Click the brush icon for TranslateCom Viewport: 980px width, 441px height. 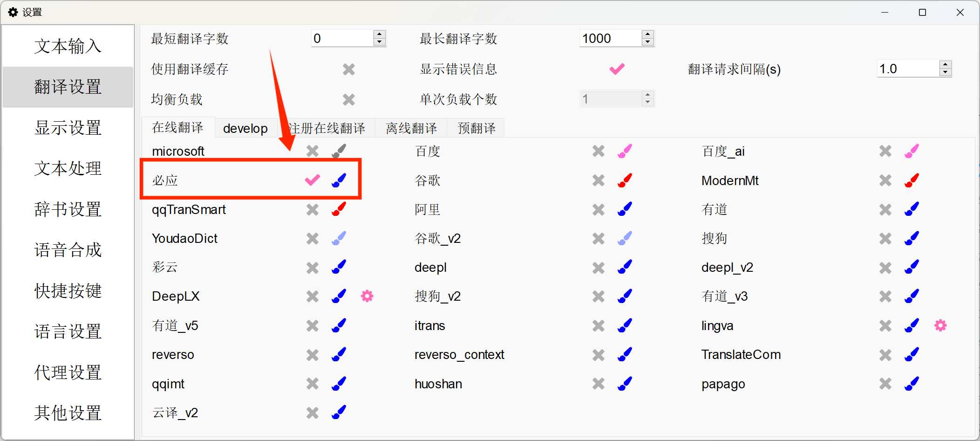[912, 354]
